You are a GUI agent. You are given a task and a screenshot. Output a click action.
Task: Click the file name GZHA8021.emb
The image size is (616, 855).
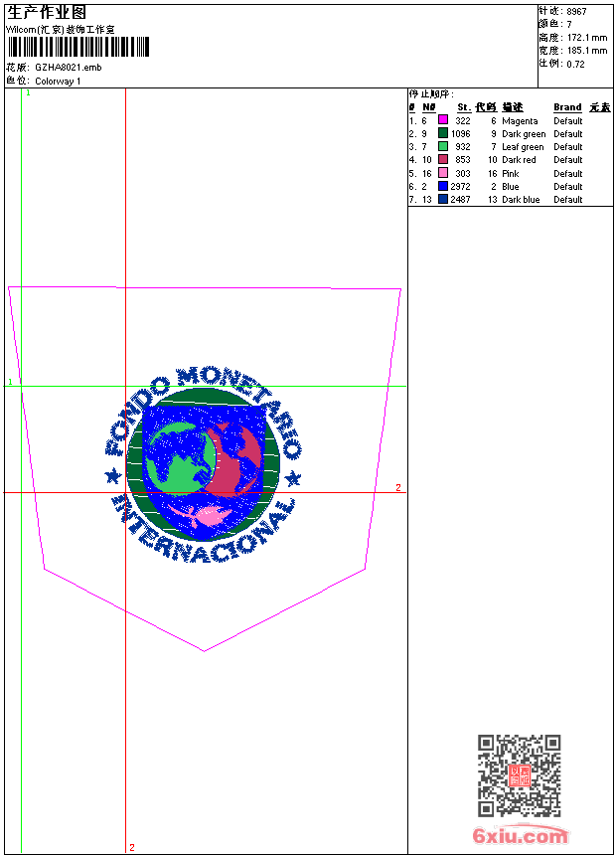69,68
